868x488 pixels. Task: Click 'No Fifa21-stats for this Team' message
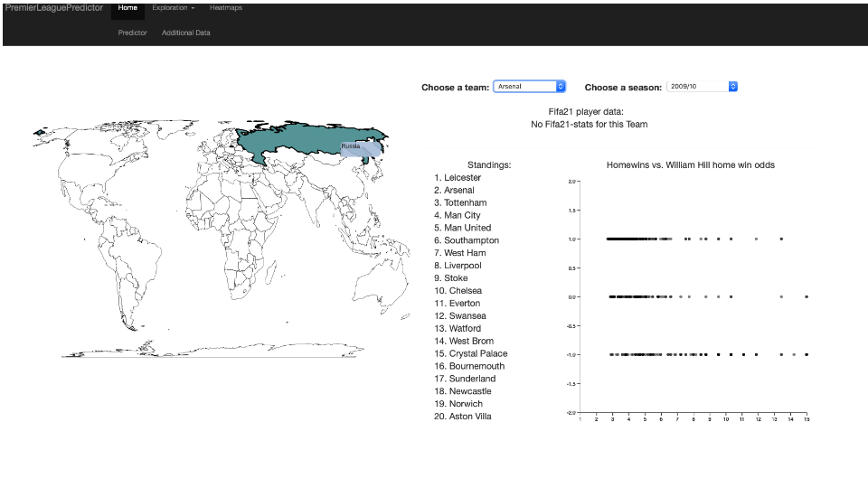click(x=589, y=125)
